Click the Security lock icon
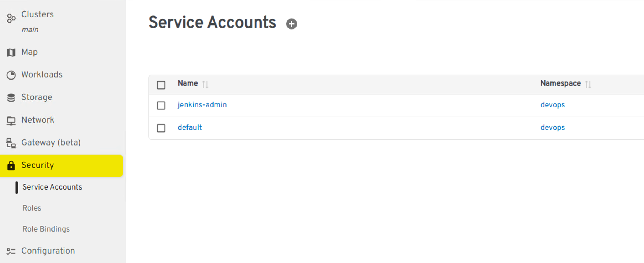Image resolution: width=644 pixels, height=263 pixels. 11,165
